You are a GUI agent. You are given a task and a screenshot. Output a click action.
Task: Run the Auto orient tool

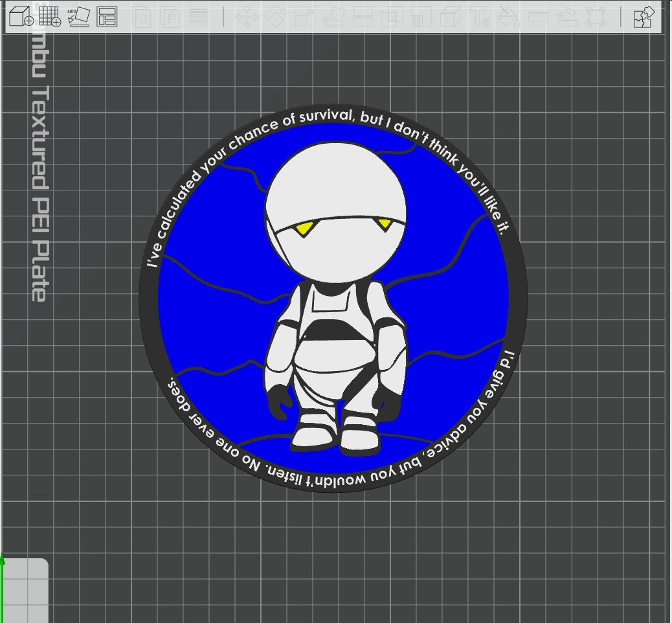[78, 17]
